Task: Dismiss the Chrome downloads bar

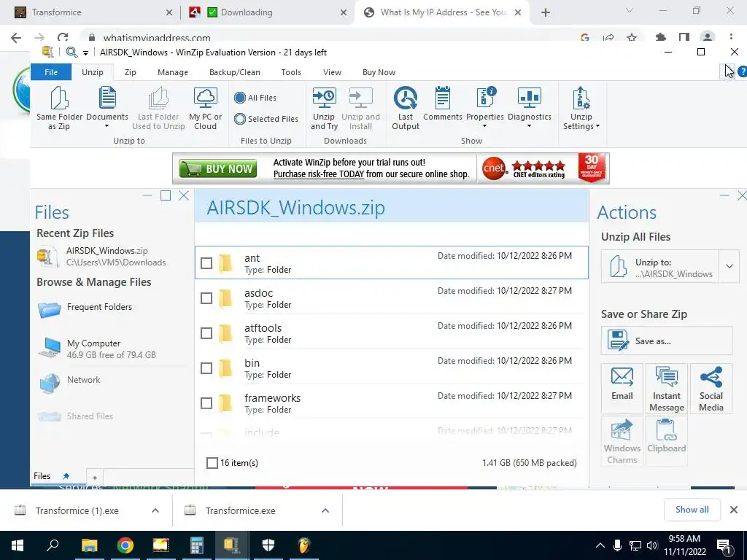Action: (734, 510)
